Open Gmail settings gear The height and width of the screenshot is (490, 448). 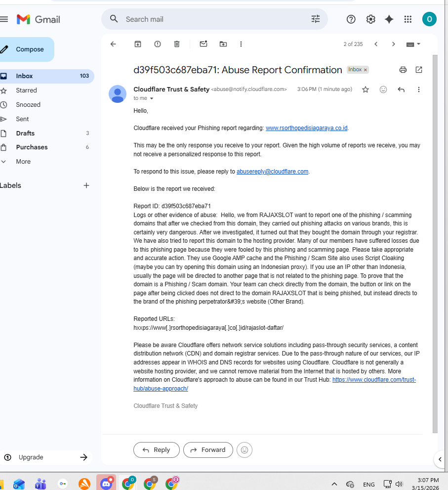[x=370, y=19]
